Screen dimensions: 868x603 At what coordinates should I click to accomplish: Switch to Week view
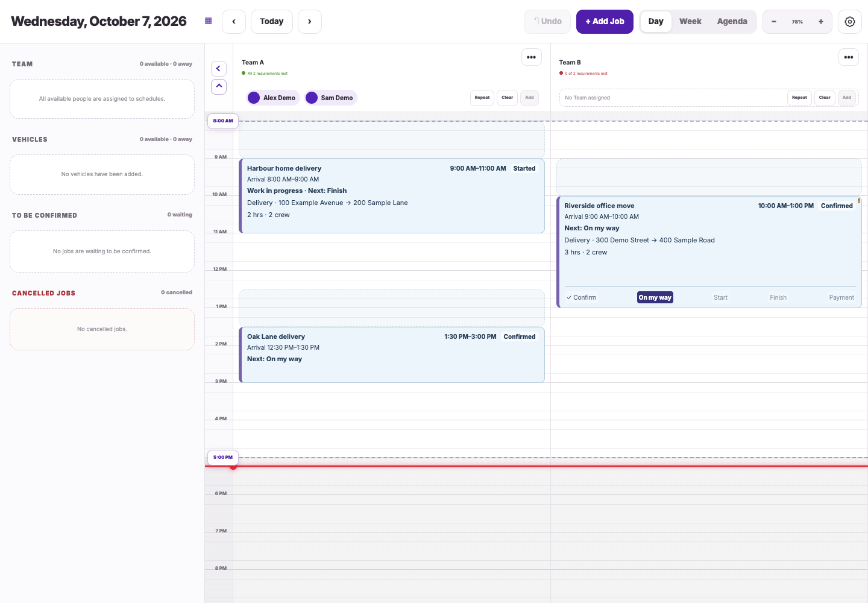click(x=690, y=22)
